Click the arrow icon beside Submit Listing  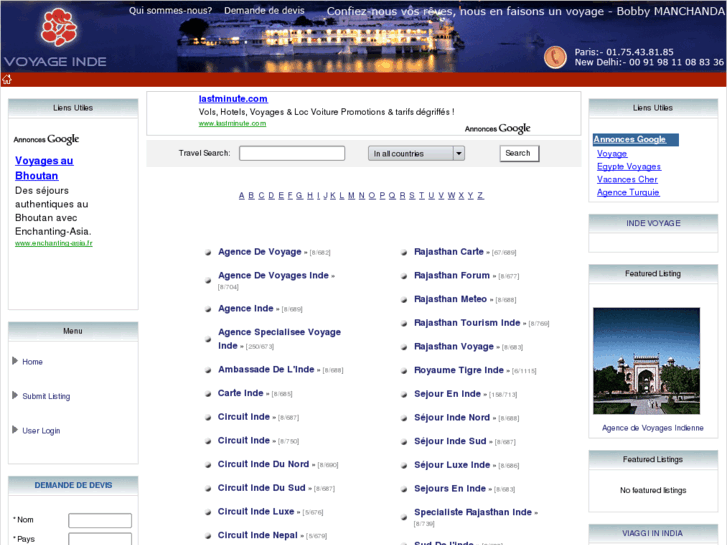(15, 395)
